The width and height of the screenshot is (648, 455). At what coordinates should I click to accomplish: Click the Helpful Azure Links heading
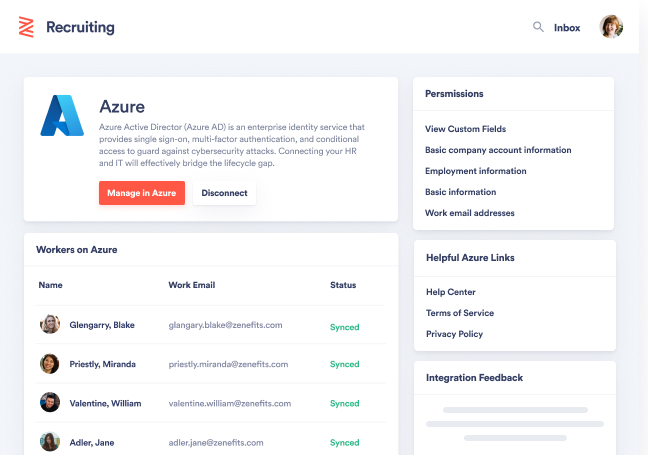tap(470, 258)
